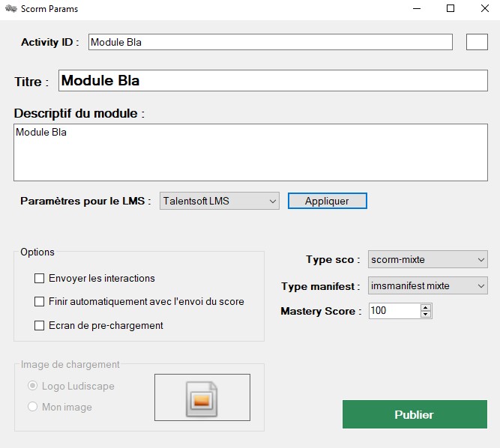The width and height of the screenshot is (500, 448).
Task: Open the Paramètres pour le LMS dropdown
Action: coord(219,201)
